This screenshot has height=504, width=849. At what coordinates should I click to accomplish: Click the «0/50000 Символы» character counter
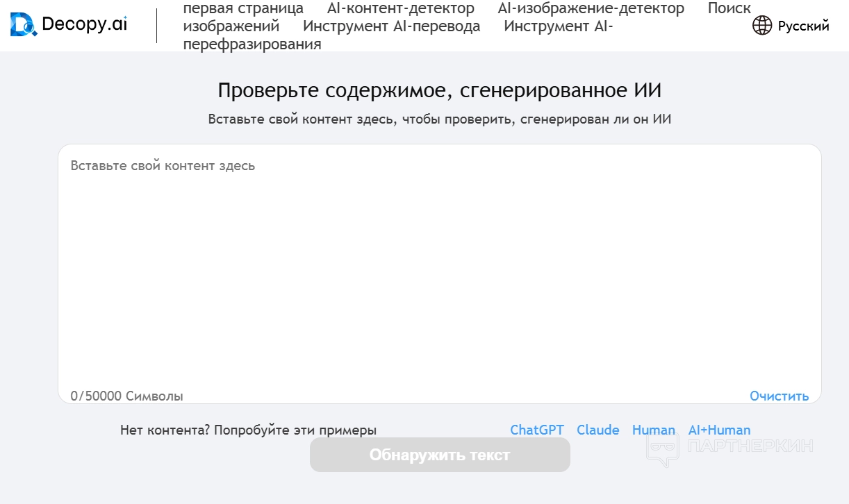tap(127, 396)
